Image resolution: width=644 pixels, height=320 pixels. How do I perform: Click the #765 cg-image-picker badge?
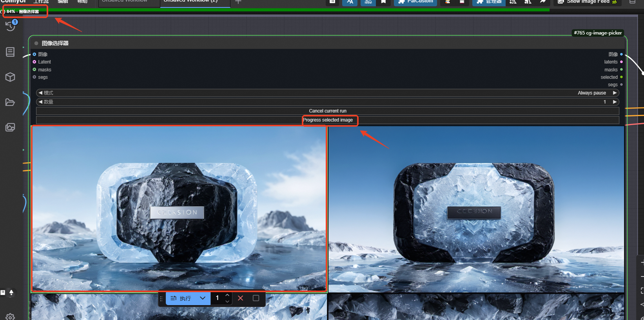pos(598,33)
